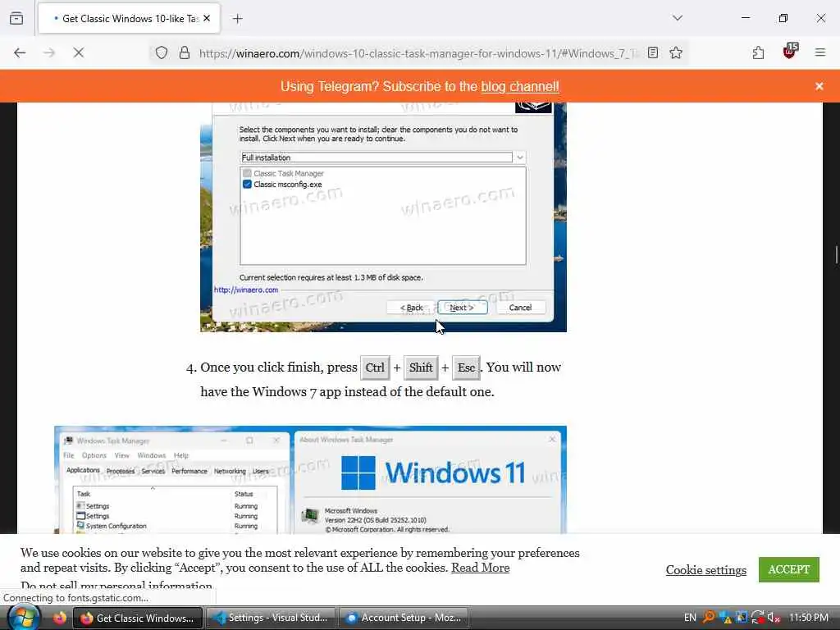The height and width of the screenshot is (630, 840).
Task: Open the Windows 11 Task Manager screenshot
Action: (x=310, y=480)
